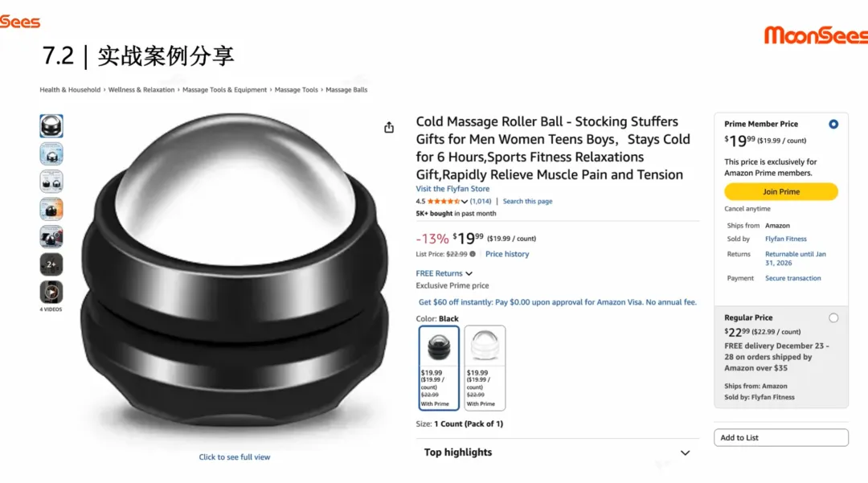
Task: Select the first product thumbnail image
Action: (51, 126)
